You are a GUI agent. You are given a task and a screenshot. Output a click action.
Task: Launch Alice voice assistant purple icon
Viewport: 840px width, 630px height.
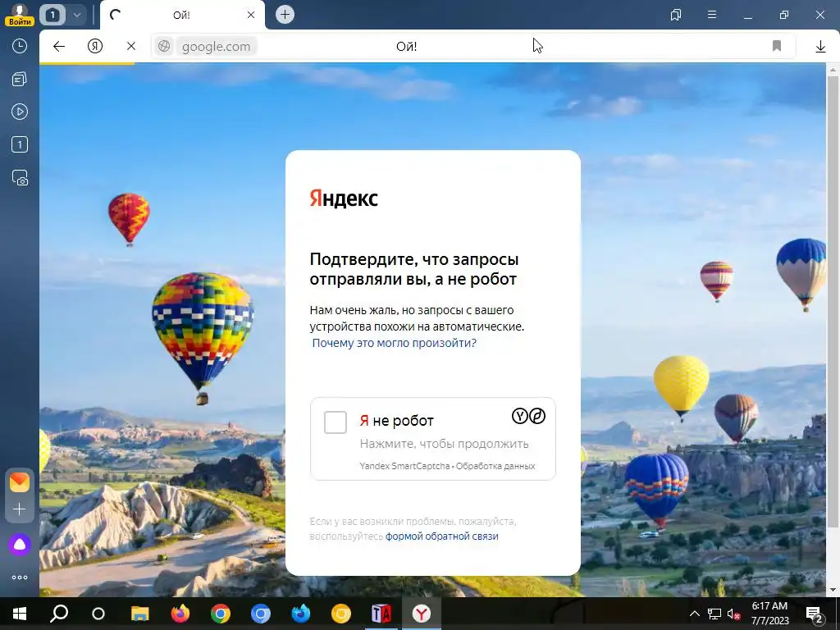(20, 545)
